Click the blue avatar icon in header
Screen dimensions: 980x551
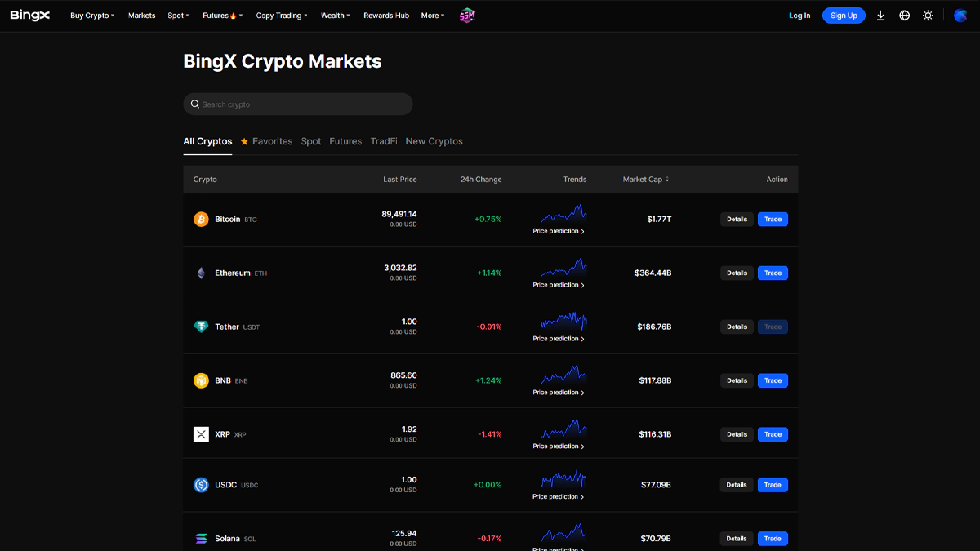coord(960,16)
